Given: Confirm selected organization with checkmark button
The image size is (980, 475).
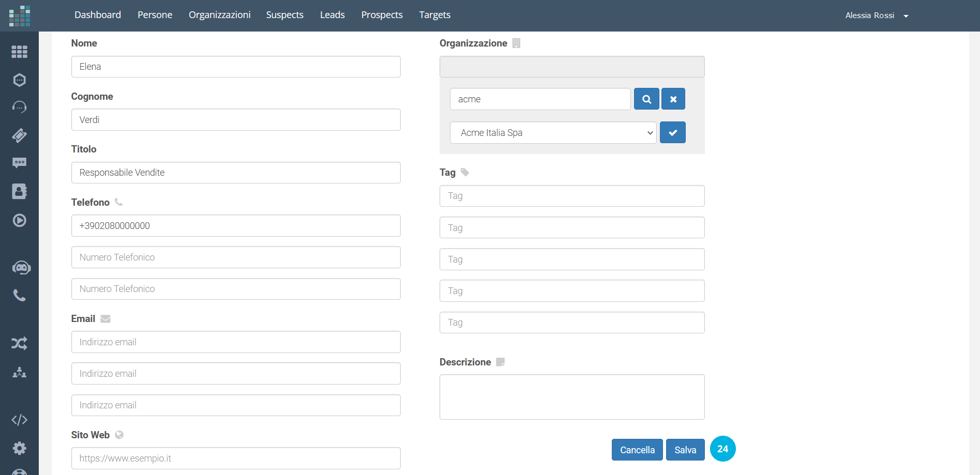Looking at the screenshot, I should tap(673, 132).
